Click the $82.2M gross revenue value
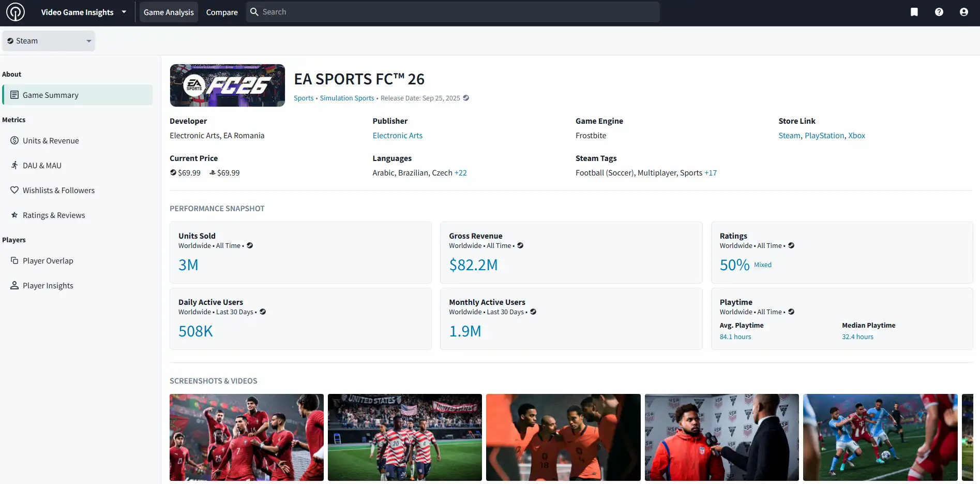The image size is (980, 484). 473,265
